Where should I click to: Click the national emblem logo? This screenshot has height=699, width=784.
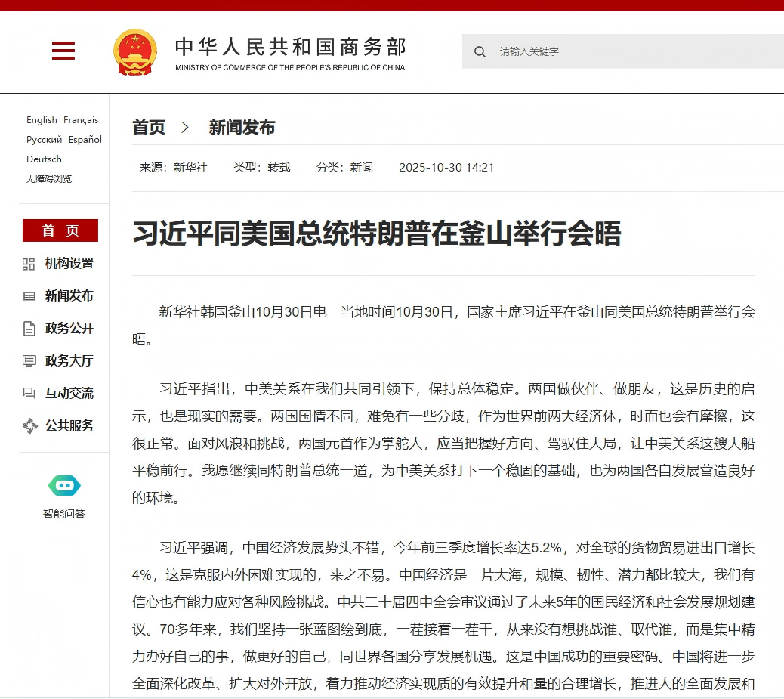(x=135, y=52)
